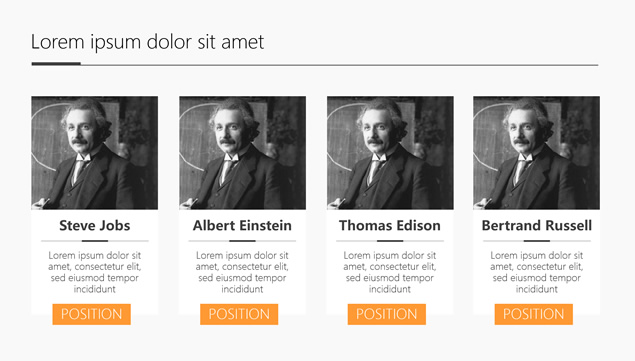Click the divider line under Steve Jobs name

(x=95, y=241)
